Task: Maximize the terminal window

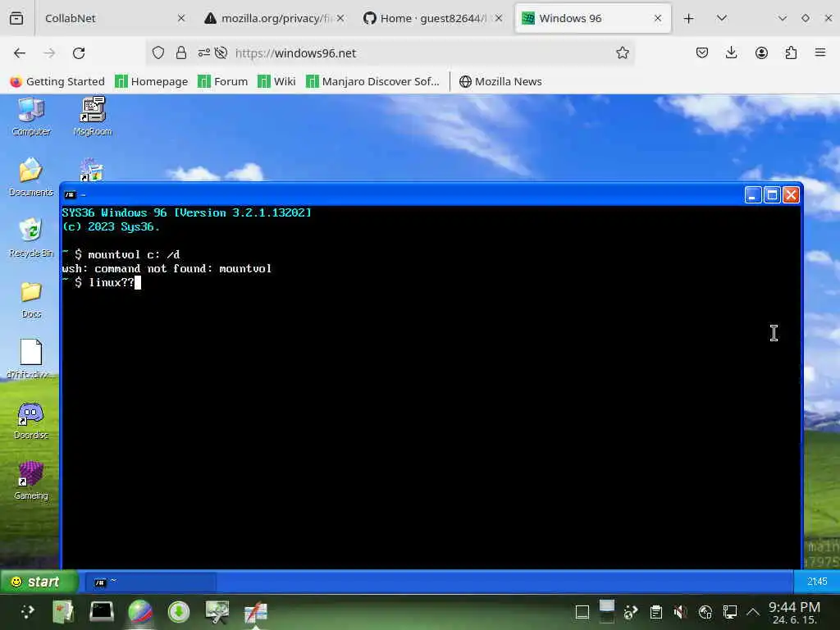Action: pos(772,195)
